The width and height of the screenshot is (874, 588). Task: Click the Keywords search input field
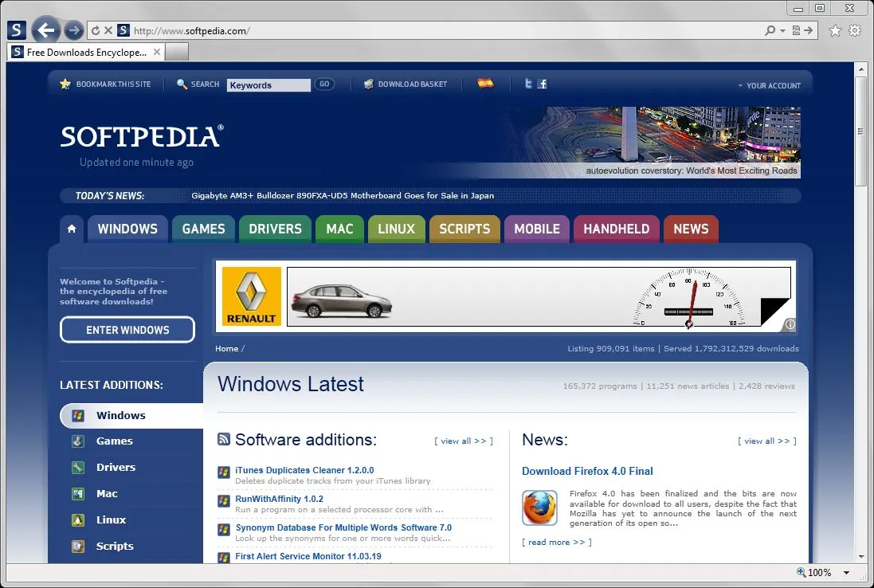268,85
